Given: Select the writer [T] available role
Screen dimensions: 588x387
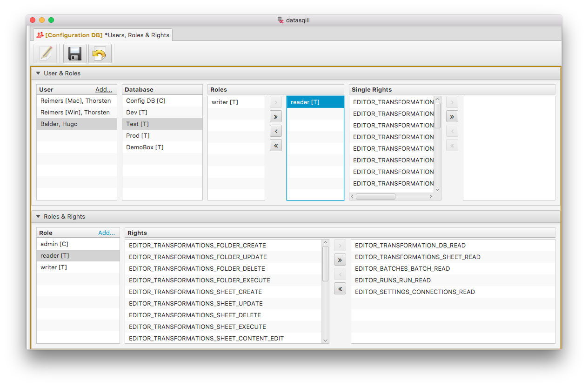Looking at the screenshot, I should tap(225, 102).
